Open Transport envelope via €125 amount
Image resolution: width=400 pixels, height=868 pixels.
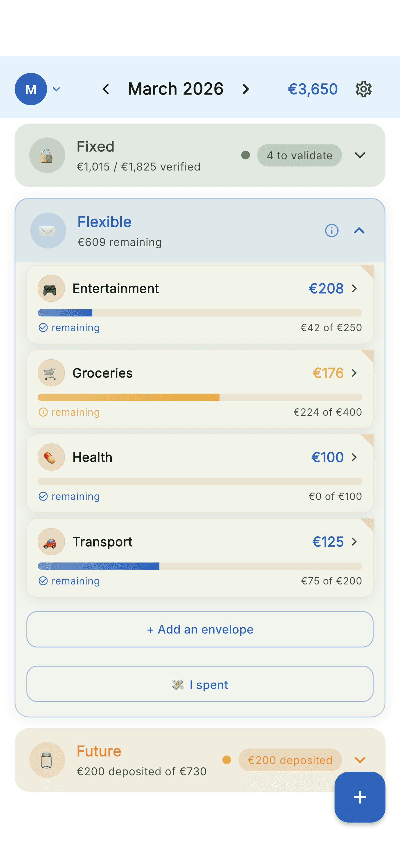tap(327, 542)
